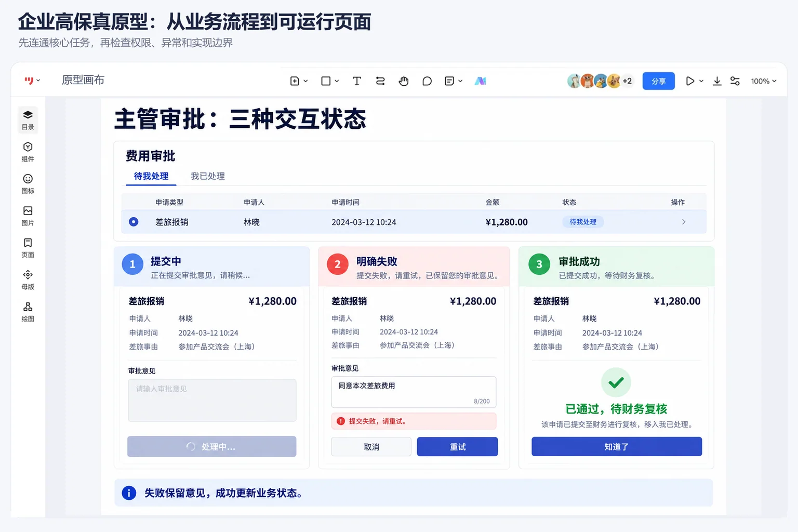
Task: Open the 母版 masters panel
Action: coord(28,280)
